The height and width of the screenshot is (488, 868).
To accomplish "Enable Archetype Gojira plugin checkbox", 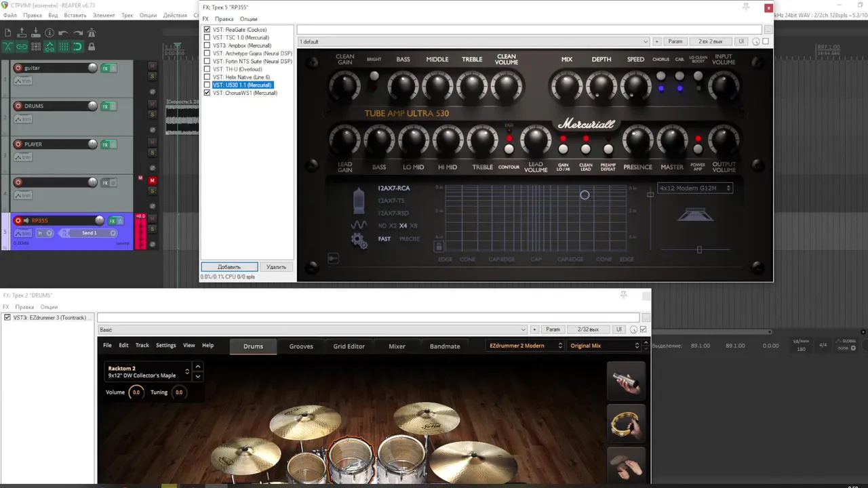I will point(208,53).
